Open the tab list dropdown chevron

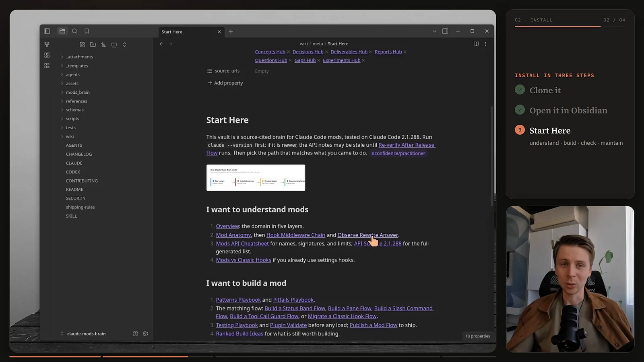coord(434,31)
